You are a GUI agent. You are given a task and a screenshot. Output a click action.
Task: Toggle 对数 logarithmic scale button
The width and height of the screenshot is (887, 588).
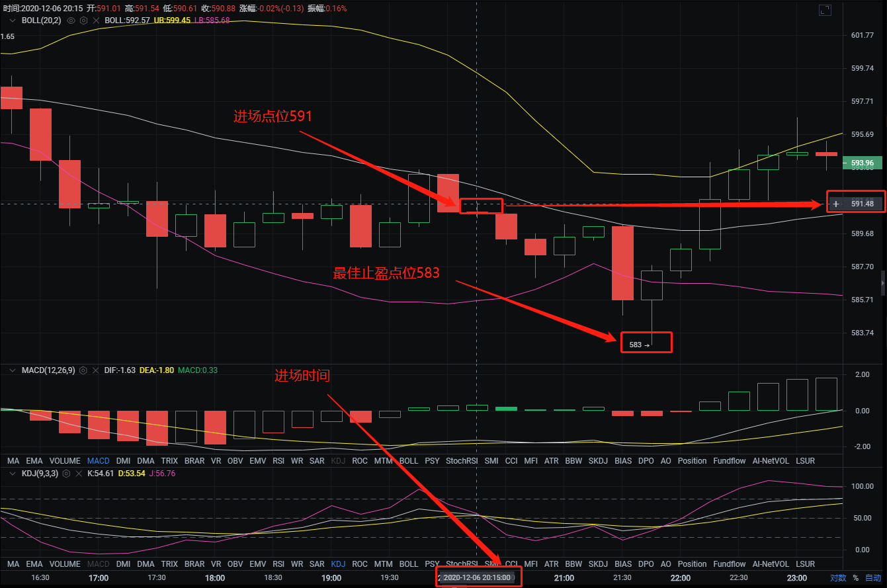point(838,578)
